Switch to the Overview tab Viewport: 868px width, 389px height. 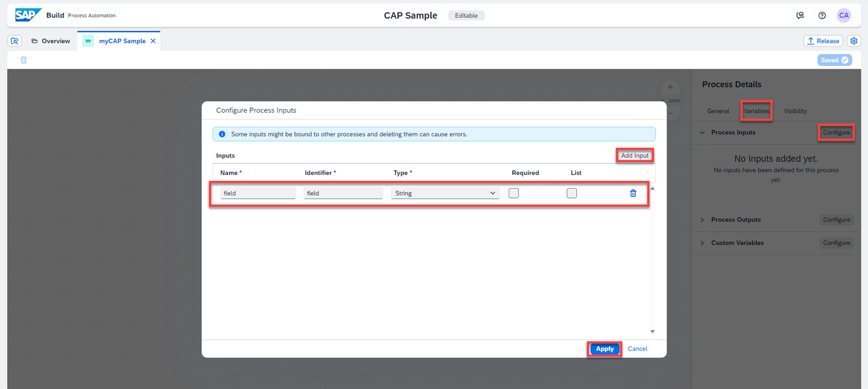point(51,41)
